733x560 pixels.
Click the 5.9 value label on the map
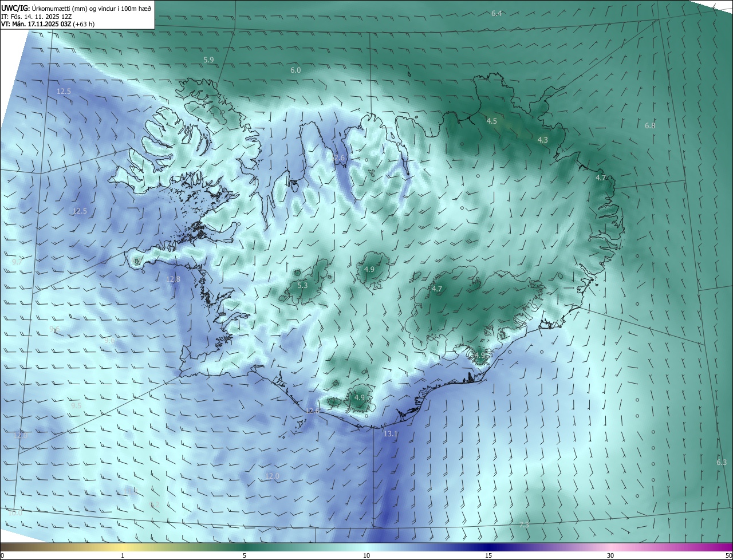click(208, 60)
